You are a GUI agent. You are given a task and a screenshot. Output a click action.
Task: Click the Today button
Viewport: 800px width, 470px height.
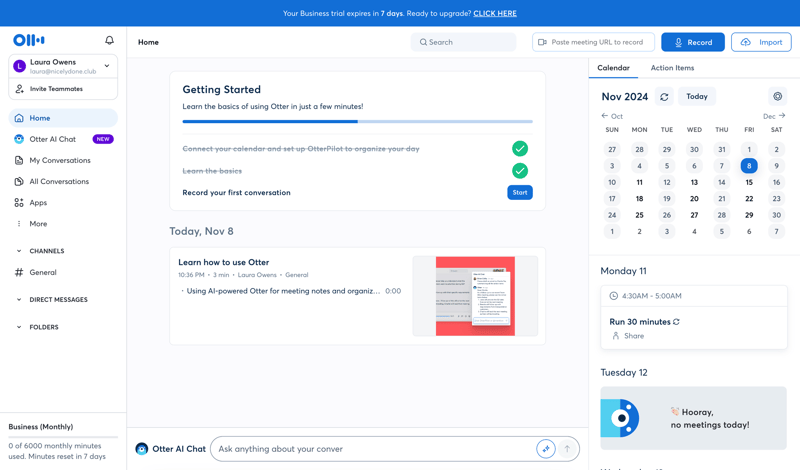click(696, 96)
